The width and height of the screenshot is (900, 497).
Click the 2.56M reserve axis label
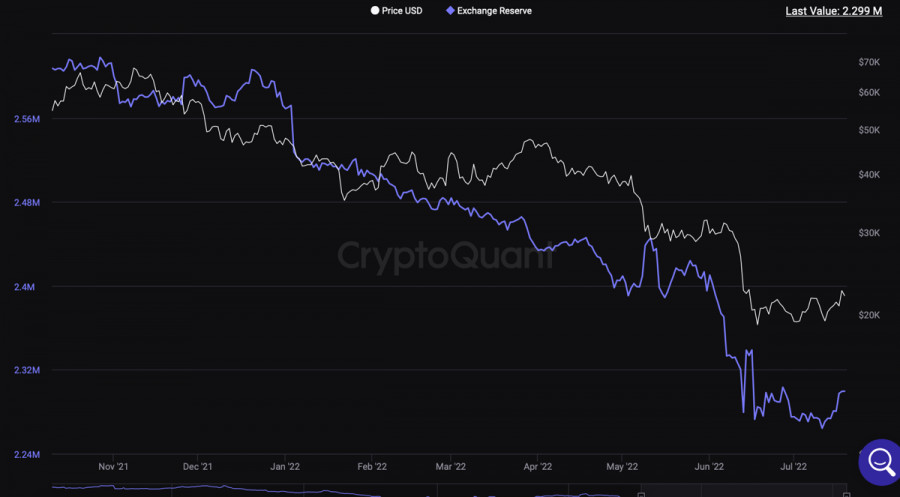(x=27, y=119)
